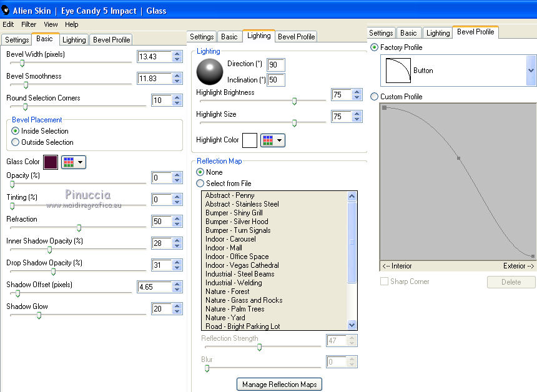This screenshot has width=537, height=392.
Task: Choose the Custom Profile radio button
Action: click(374, 97)
